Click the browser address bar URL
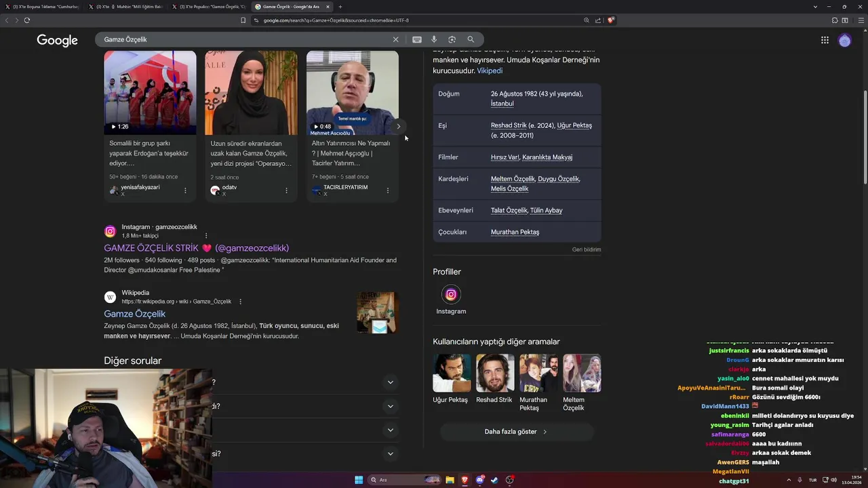This screenshot has height=488, width=868. tap(336, 20)
